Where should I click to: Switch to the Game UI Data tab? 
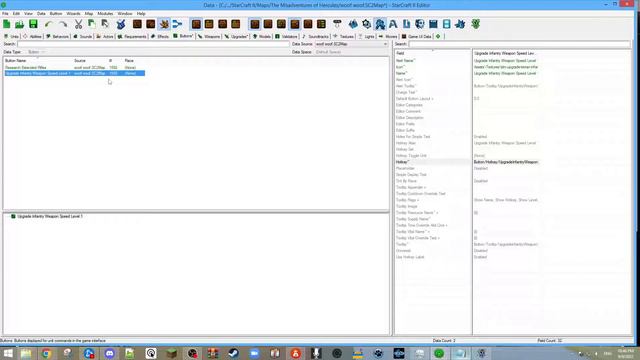click(416, 36)
